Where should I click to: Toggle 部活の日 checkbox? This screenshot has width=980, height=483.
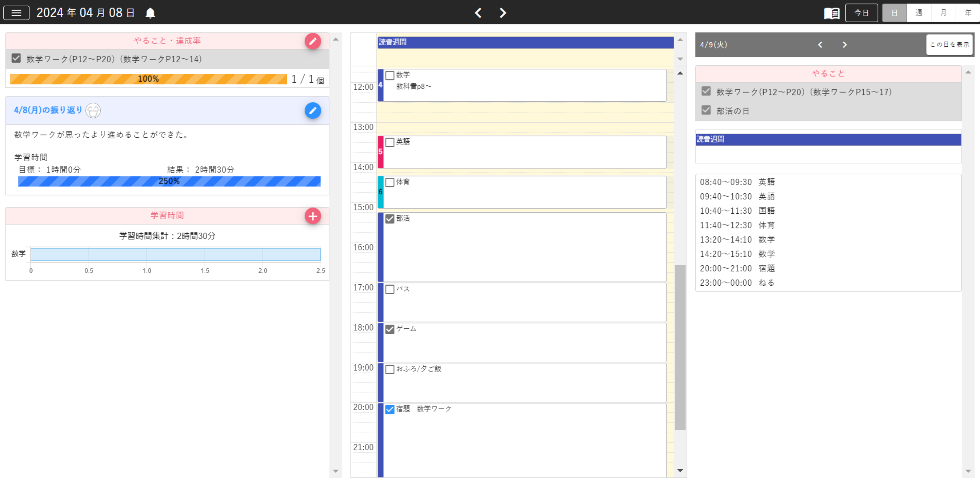706,111
